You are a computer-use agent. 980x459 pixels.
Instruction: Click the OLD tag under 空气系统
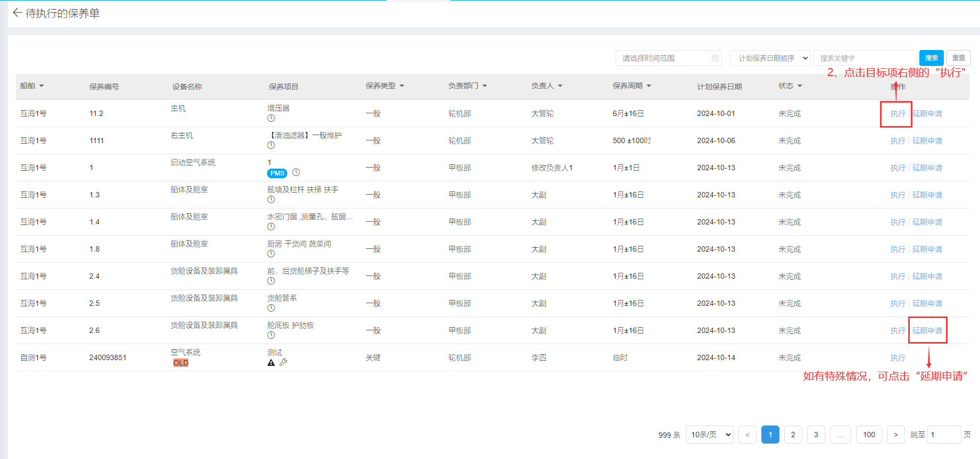[x=181, y=363]
